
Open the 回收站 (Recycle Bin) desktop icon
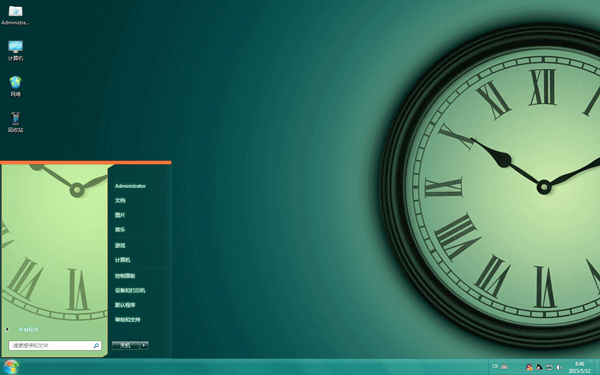(15, 122)
